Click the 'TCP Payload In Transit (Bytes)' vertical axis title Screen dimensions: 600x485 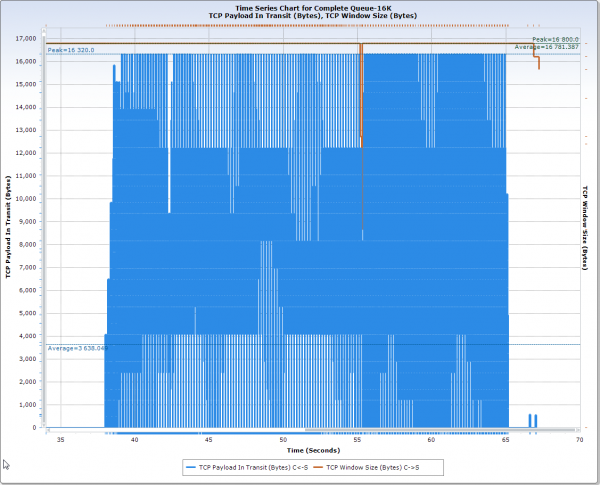(8, 227)
